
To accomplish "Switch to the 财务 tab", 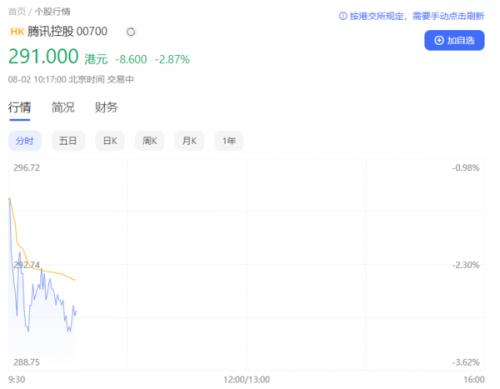I will 106,107.
